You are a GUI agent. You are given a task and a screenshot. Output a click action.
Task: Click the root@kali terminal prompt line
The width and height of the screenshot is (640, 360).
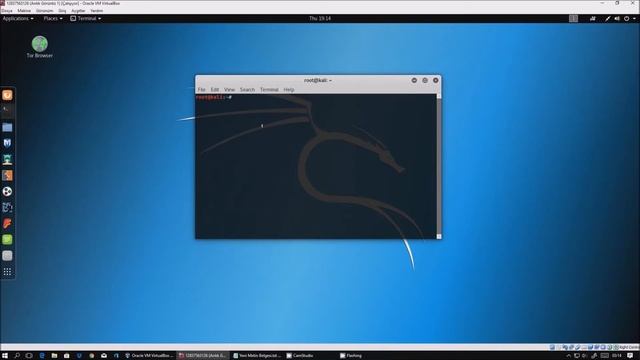click(x=213, y=97)
